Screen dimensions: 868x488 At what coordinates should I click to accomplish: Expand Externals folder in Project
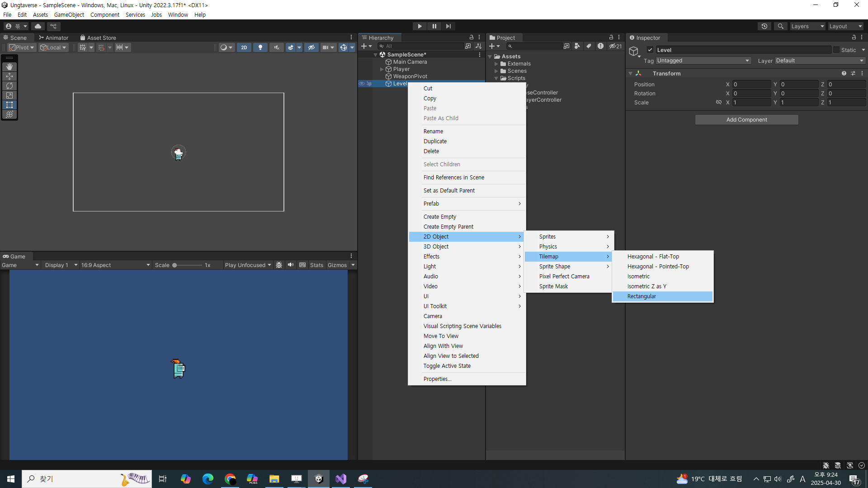tap(496, 64)
